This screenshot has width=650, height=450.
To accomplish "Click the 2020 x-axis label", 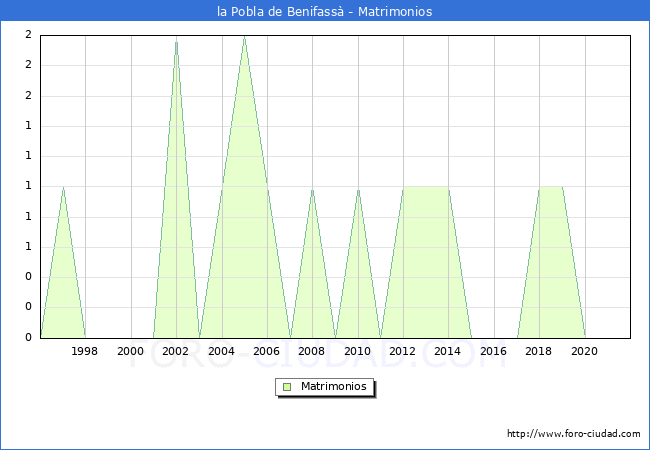I will (x=585, y=351).
